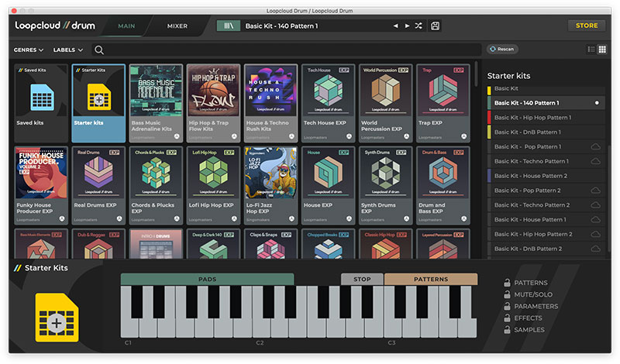The height and width of the screenshot is (364, 620).
Task: Select Basic Kit - DnB Pattern 1 preset
Action: pyautogui.click(x=546, y=132)
